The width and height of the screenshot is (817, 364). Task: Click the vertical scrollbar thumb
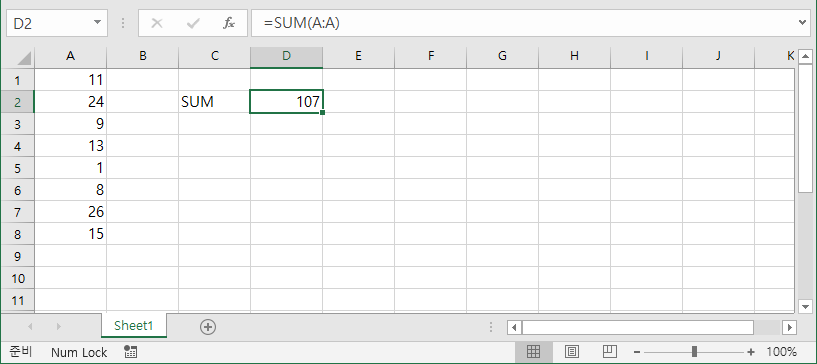(x=805, y=129)
